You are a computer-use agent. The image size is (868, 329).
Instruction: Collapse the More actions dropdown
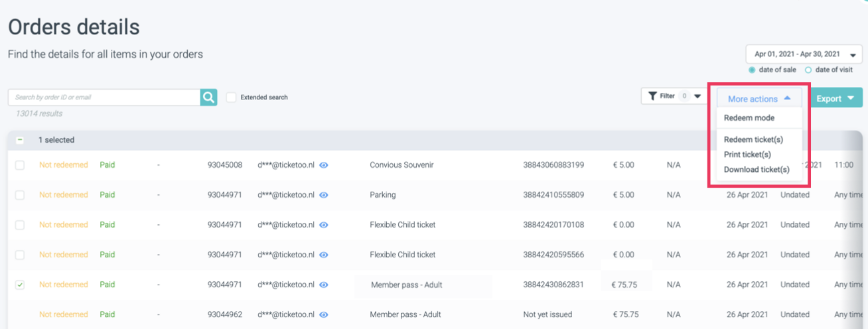coord(759,99)
